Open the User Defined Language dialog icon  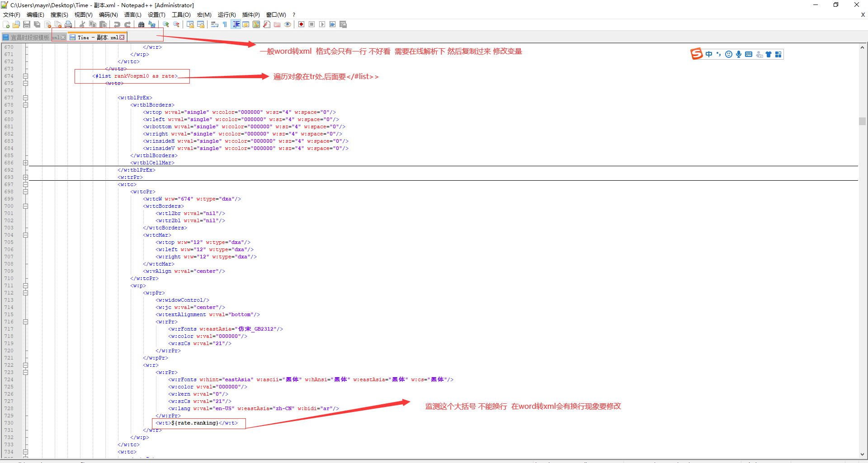(246, 24)
